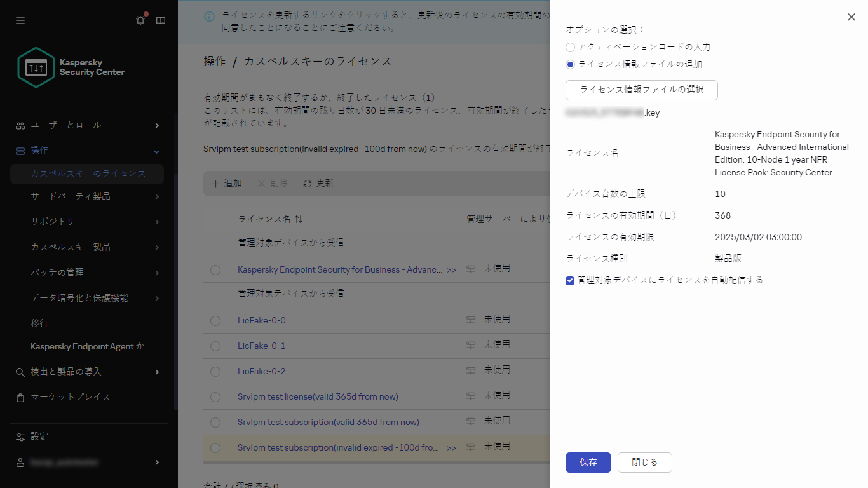Click ライセンス情報ファイルの選択 to choose a key file
The height and width of the screenshot is (488, 868).
pyautogui.click(x=641, y=90)
